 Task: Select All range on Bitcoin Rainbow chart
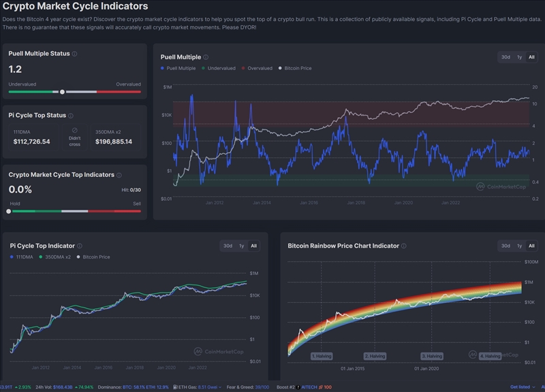click(x=531, y=246)
